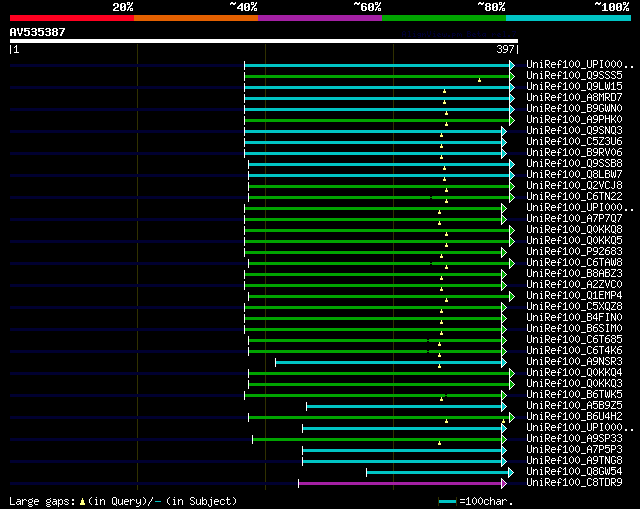This screenshot has width=640, height=509.
Task: Click the UniRef100_B9RV06 label
Action: click(574, 153)
